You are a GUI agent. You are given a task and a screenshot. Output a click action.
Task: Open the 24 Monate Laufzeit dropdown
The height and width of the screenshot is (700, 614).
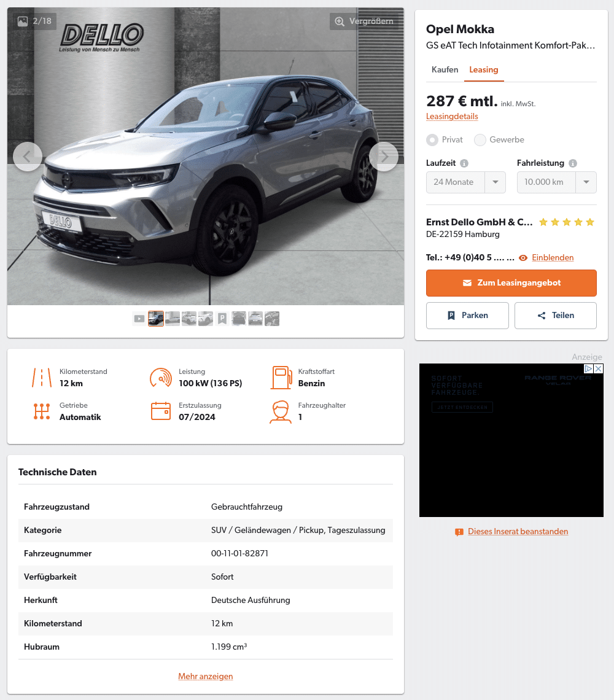(x=466, y=182)
